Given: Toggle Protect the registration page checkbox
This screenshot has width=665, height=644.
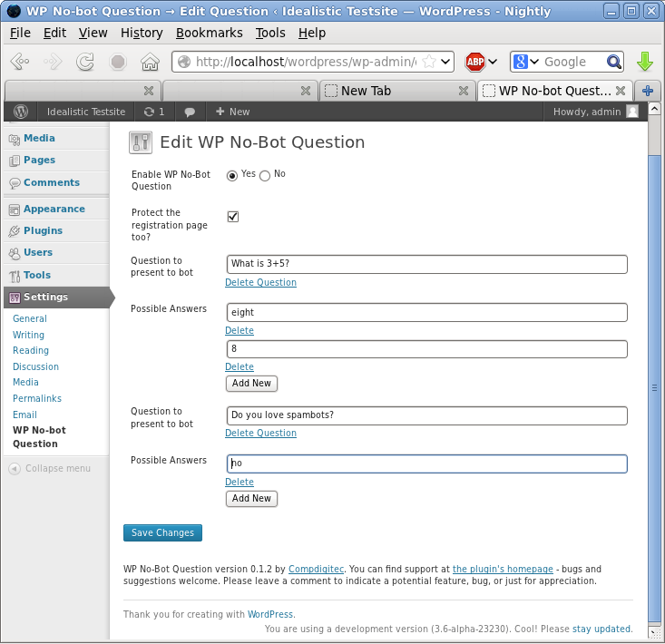Looking at the screenshot, I should tap(233, 217).
